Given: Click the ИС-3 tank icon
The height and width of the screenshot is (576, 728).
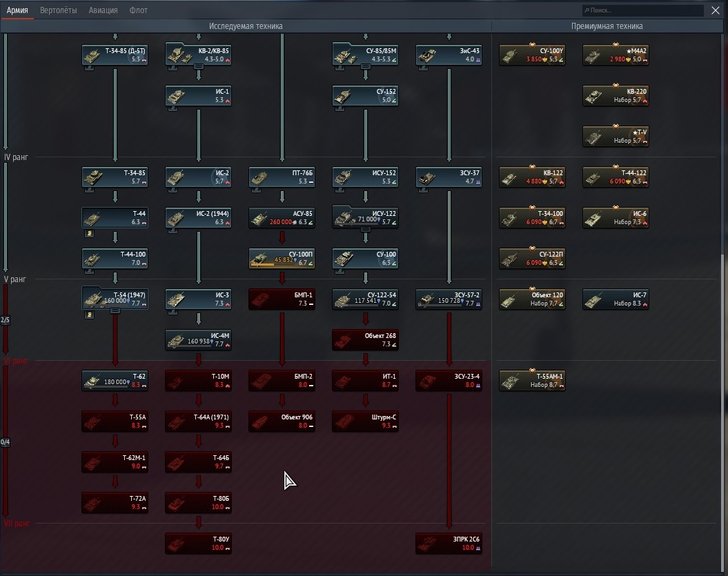Looking at the screenshot, I should 175,299.
